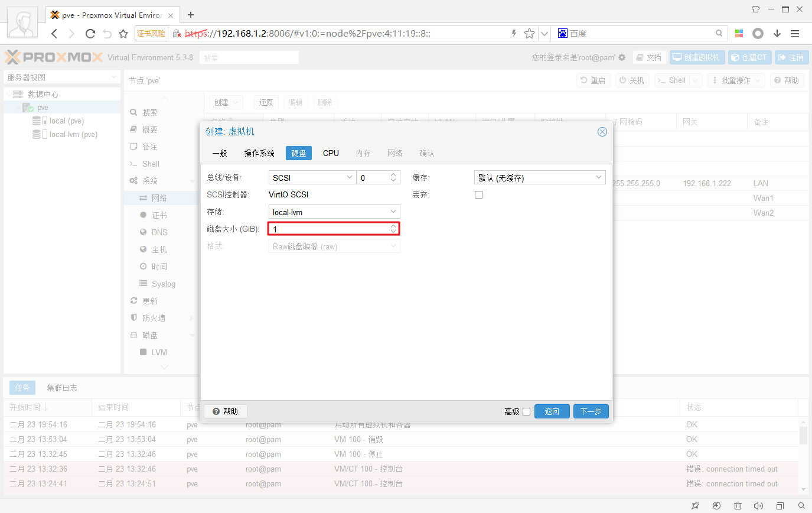The height and width of the screenshot is (513, 812).
Task: Click the search magnifier in Baidu box
Action: [719, 34]
